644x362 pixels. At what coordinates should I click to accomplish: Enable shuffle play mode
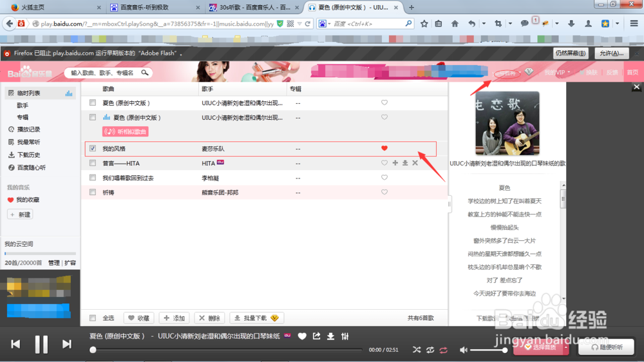[417, 350]
